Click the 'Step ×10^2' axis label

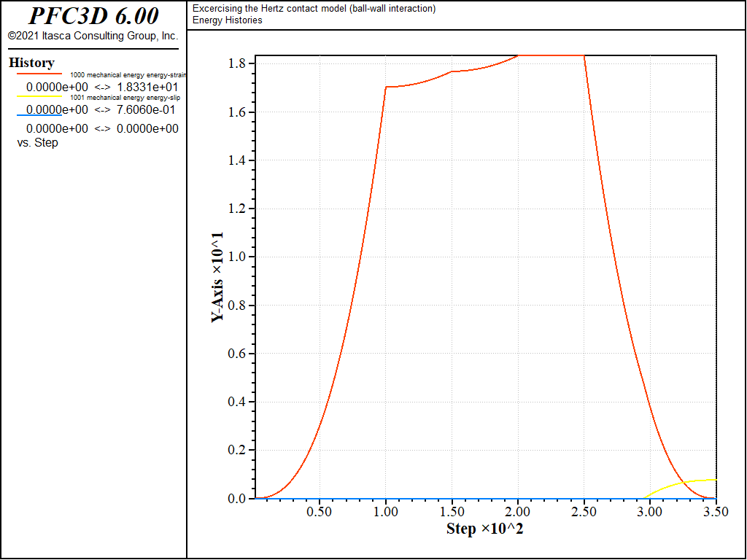[x=484, y=529]
